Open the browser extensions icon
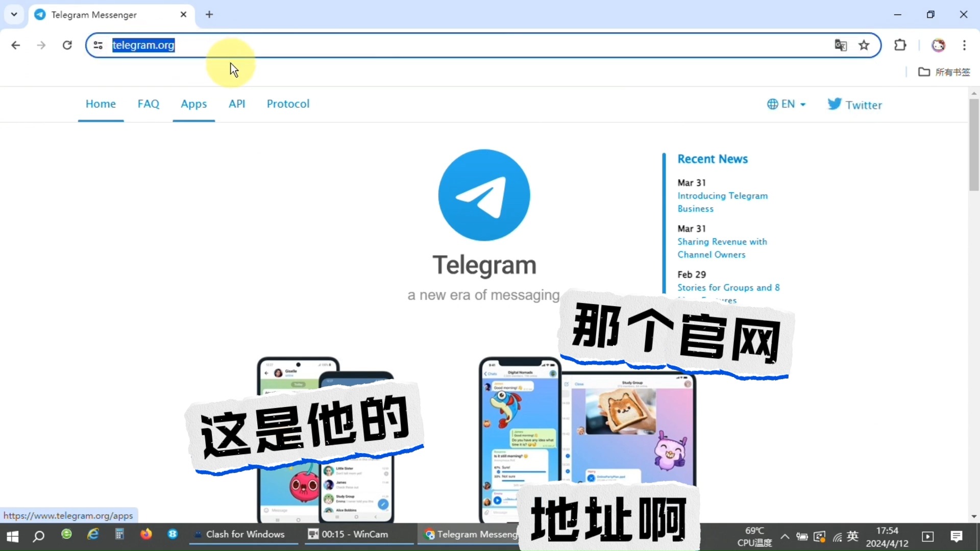The height and width of the screenshot is (551, 980). pyautogui.click(x=900, y=45)
